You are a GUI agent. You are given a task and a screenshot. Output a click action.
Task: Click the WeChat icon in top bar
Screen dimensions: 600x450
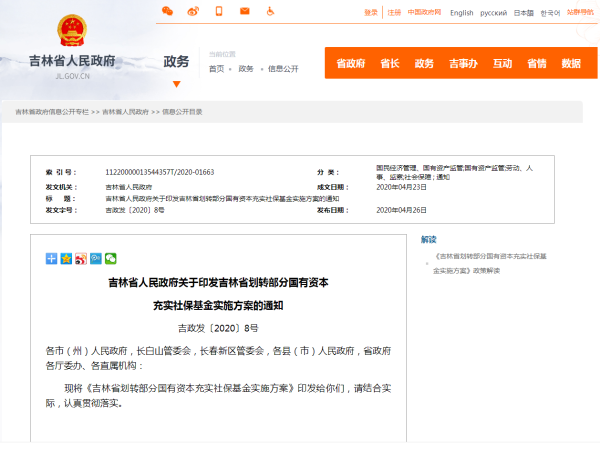coord(167,11)
